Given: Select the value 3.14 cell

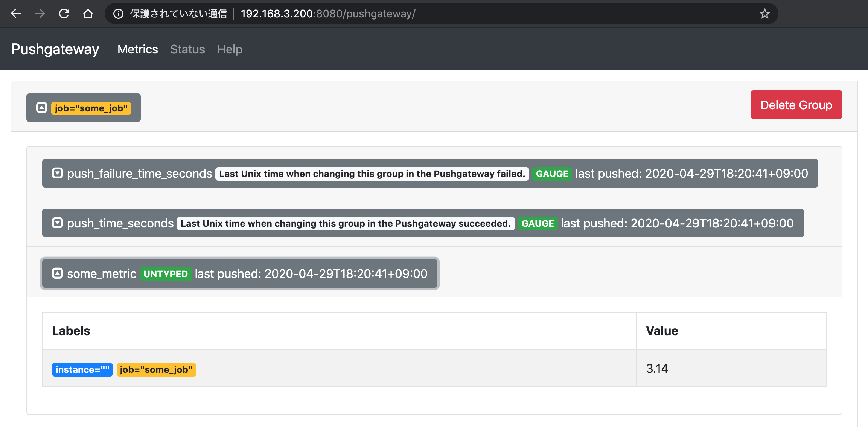Looking at the screenshot, I should coord(731,368).
